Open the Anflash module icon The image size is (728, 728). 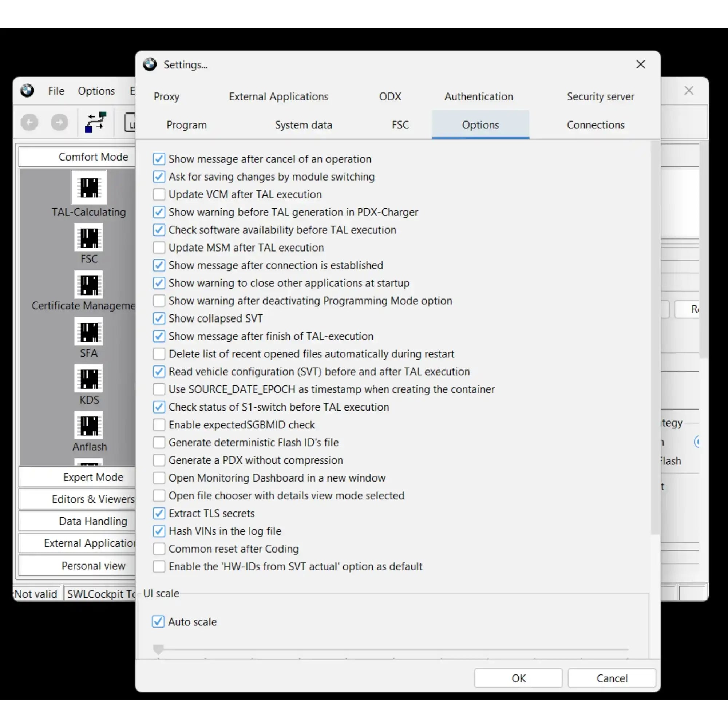(89, 425)
